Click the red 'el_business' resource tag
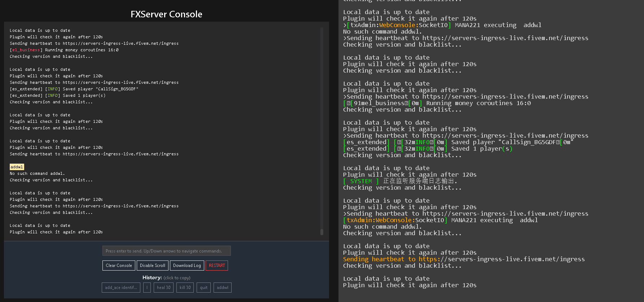This screenshot has height=302, width=644. 26,50
